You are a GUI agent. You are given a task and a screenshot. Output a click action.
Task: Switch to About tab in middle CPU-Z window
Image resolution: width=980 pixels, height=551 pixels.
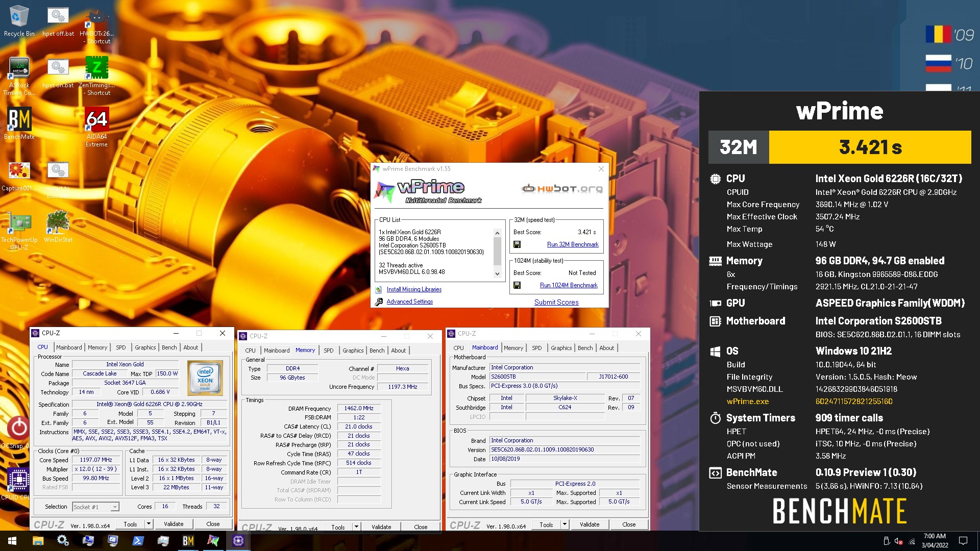point(399,350)
